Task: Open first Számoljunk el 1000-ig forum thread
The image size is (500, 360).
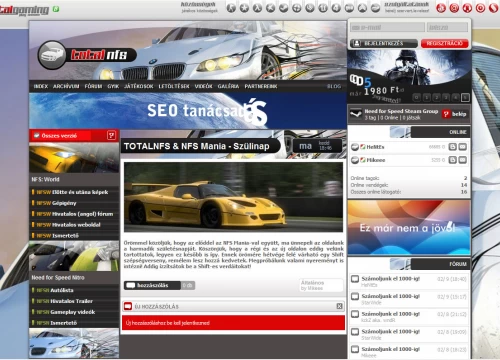Action: tap(390, 278)
